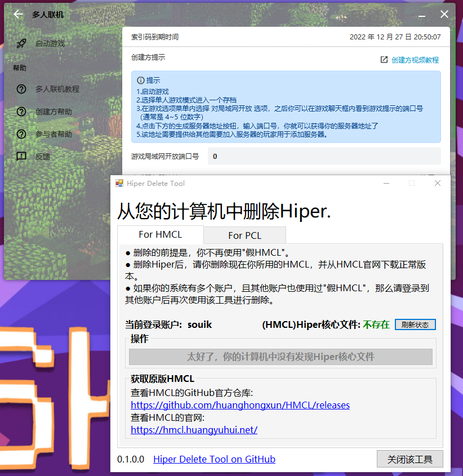463x476 pixels.
Task: Click the back arrow in the multiplayer sidebar
Action: pos(17,14)
